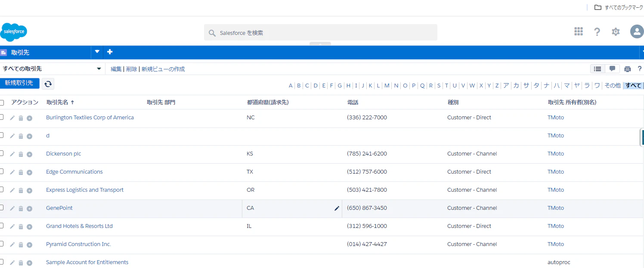Open the すべての取引先 view dropdown
The width and height of the screenshot is (644, 268).
[52, 69]
